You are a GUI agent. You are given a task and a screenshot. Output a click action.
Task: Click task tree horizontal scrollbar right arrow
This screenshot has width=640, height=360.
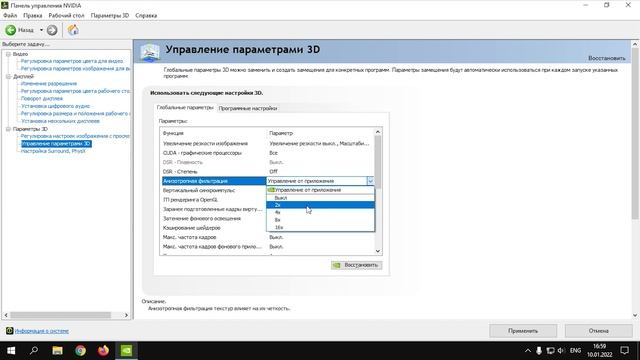pyautogui.click(x=126, y=315)
